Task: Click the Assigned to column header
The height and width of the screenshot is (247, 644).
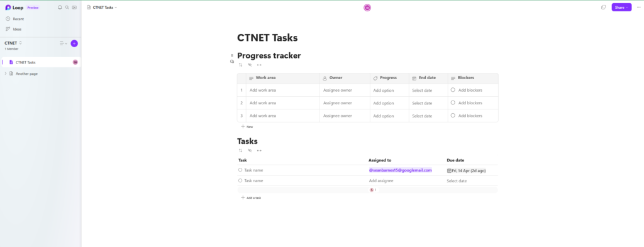Action: point(380,160)
